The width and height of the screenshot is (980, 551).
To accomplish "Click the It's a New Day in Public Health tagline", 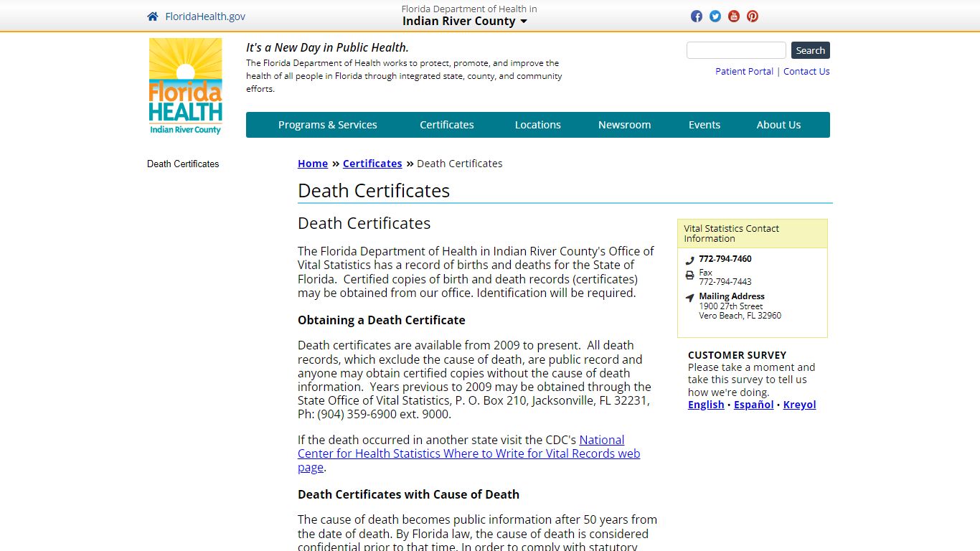I will tap(327, 47).
